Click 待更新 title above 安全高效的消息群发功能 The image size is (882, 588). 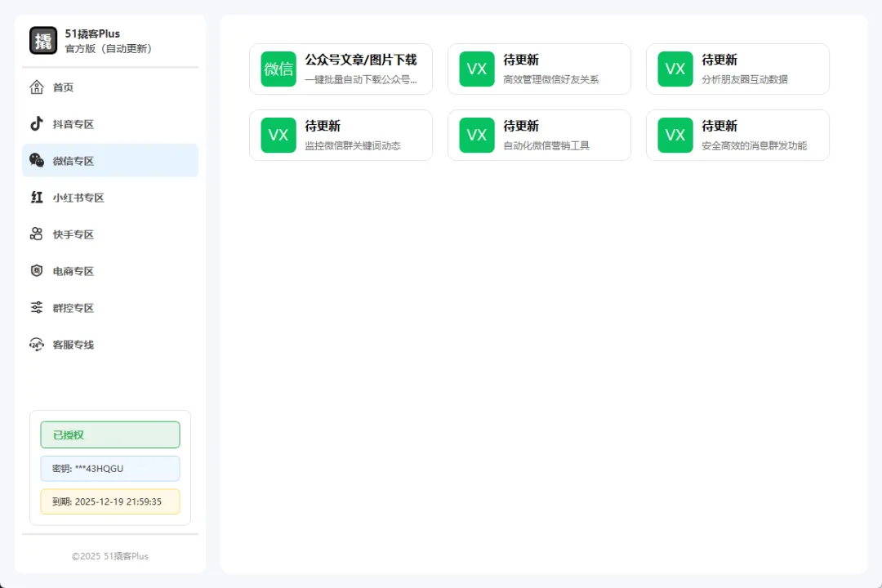point(719,126)
